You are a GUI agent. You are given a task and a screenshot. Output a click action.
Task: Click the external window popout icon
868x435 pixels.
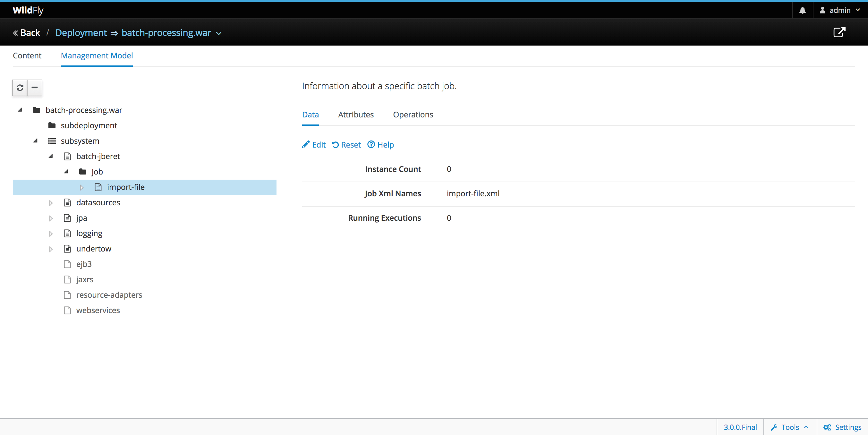tap(839, 32)
